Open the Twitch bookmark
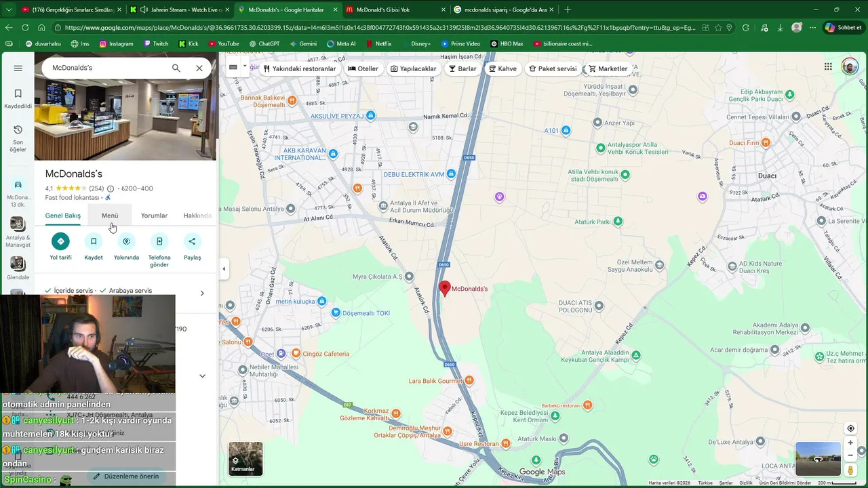This screenshot has width=868, height=488. click(156, 43)
